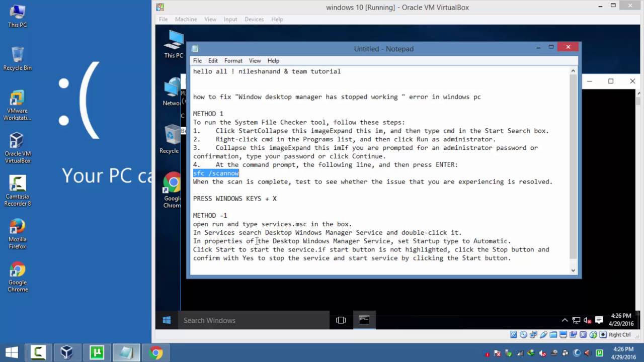Open Notepad Edit menu
The image size is (644, 362).
coord(213,60)
